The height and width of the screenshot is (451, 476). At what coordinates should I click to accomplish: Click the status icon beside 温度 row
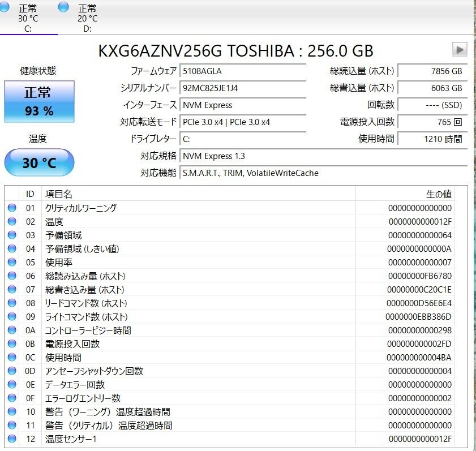click(12, 222)
